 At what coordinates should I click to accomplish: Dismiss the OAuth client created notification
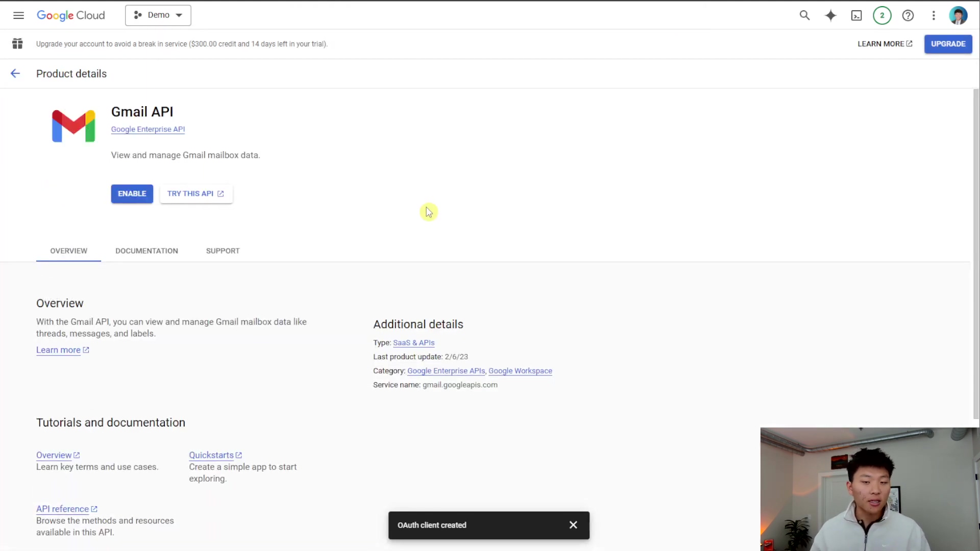(x=573, y=525)
